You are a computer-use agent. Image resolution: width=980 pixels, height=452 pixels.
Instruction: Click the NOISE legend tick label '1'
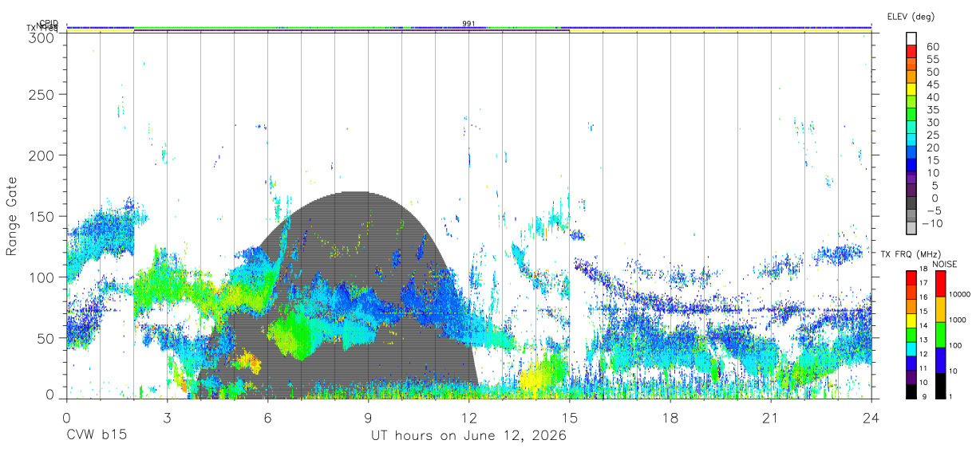tap(949, 396)
